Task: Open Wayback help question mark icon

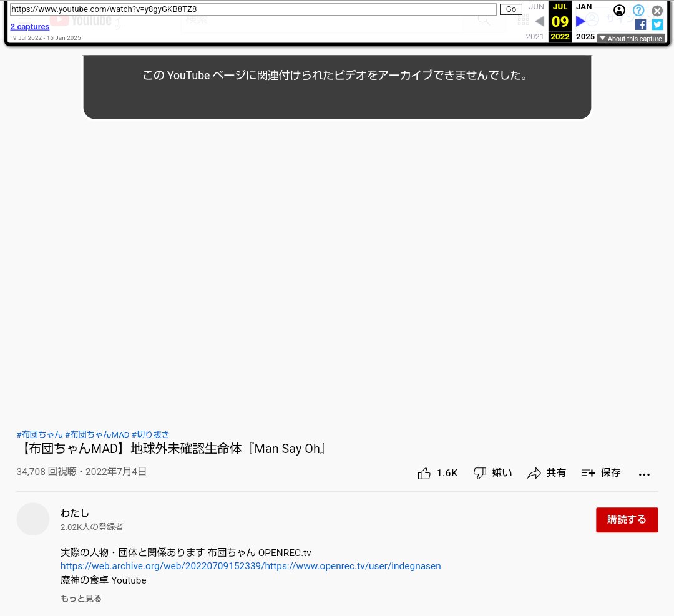Action: pos(638,11)
